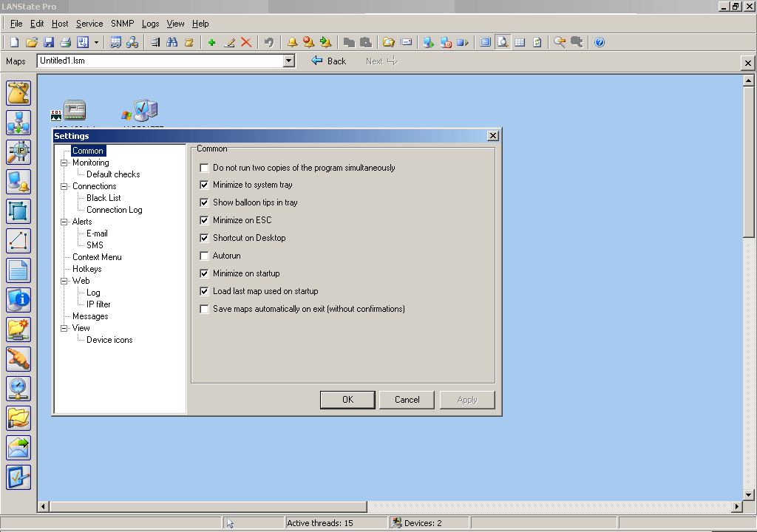The width and height of the screenshot is (757, 532).
Task: Open dropdown arrow next to export icon
Action: [x=97, y=42]
